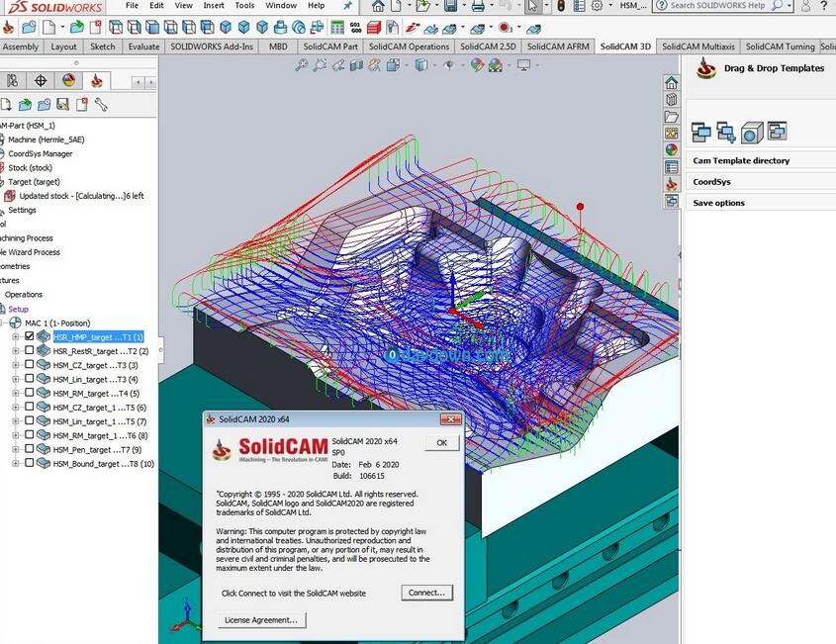Click the green table icon in SolidCAM toolbar
Viewport: 836px width, 644px height.
337,27
